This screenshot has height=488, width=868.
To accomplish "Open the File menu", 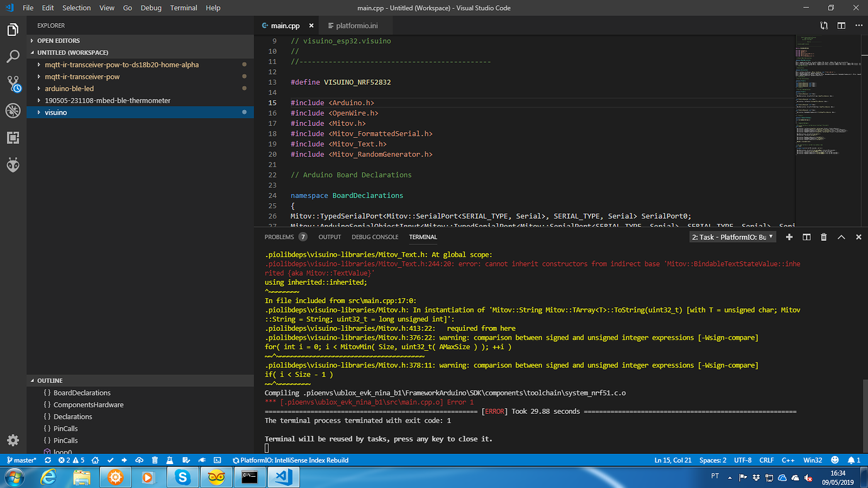I will coord(28,8).
